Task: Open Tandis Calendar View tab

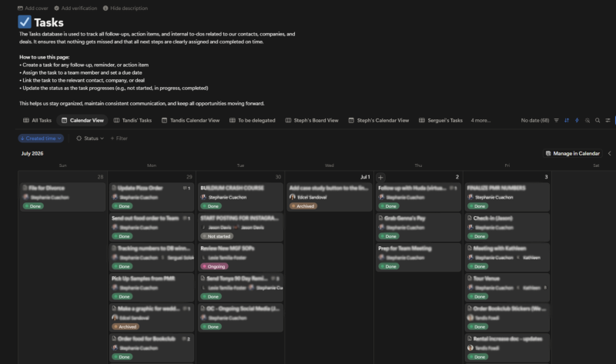Action: coord(190,121)
